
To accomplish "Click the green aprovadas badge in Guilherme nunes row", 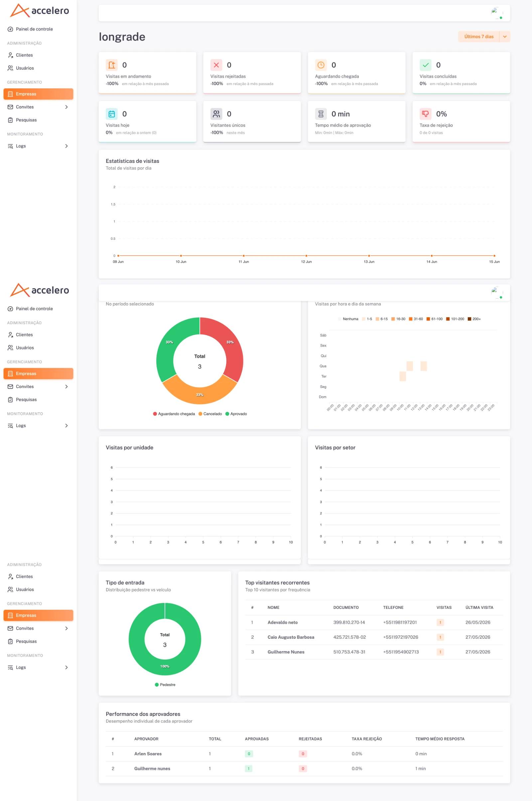I will (249, 769).
